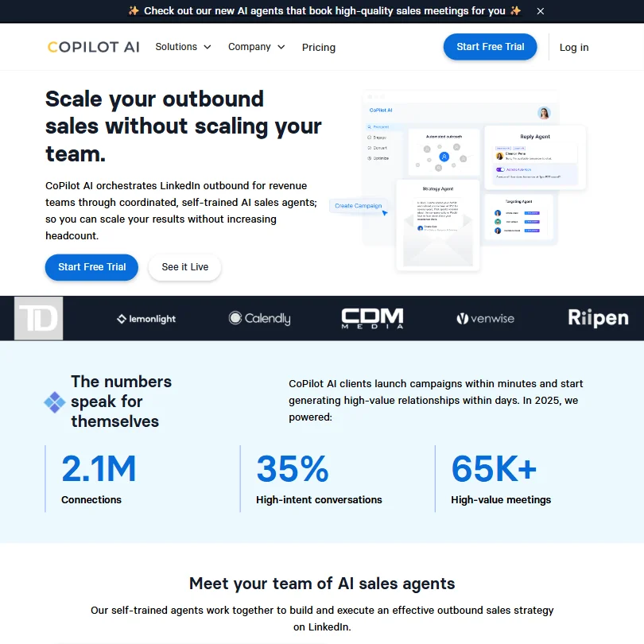Expand the Company dropdown menu

pos(256,47)
